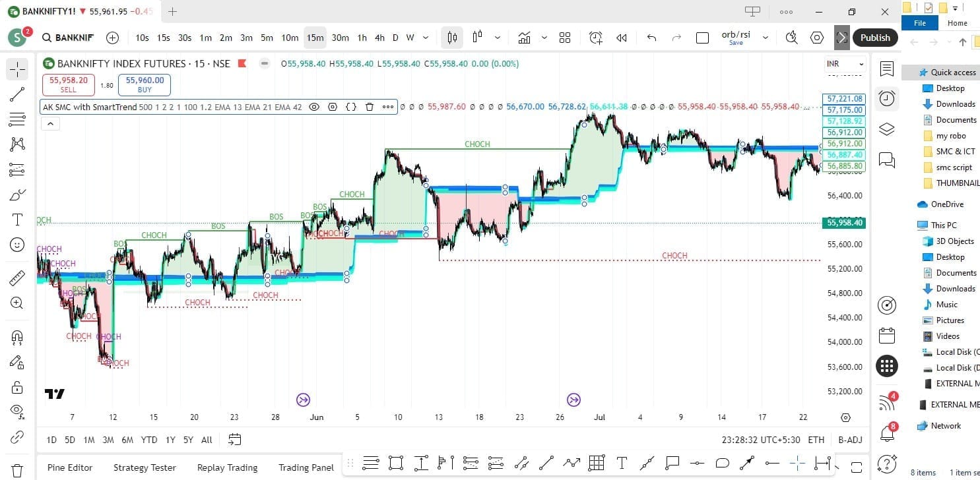Screen dimensions: 980x480
Task: Remove the AK SMC indicator
Action: click(370, 107)
